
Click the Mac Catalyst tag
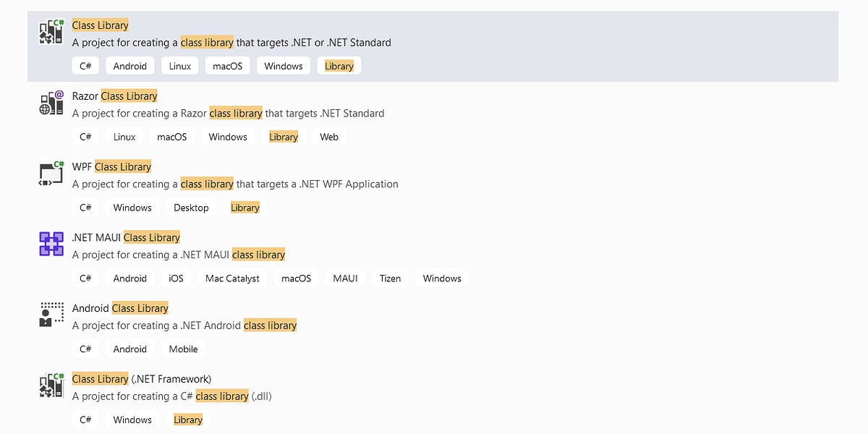tap(232, 278)
